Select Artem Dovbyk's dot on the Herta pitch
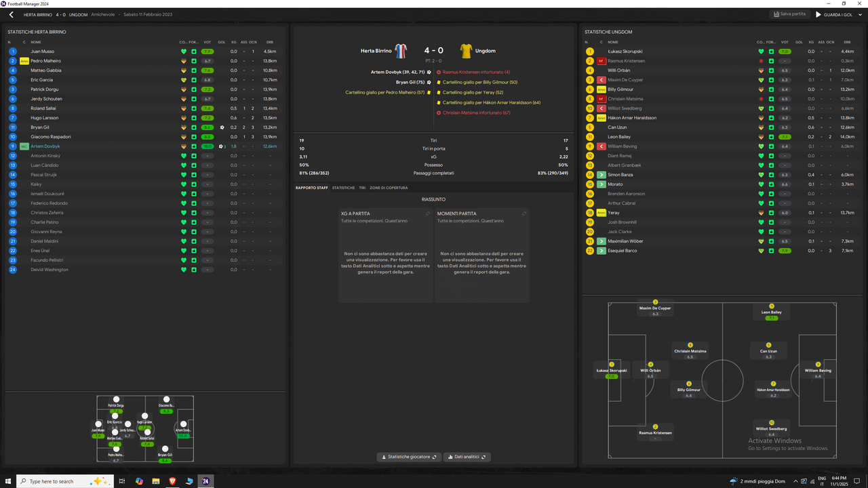This screenshot has height=488, width=868. click(x=183, y=424)
